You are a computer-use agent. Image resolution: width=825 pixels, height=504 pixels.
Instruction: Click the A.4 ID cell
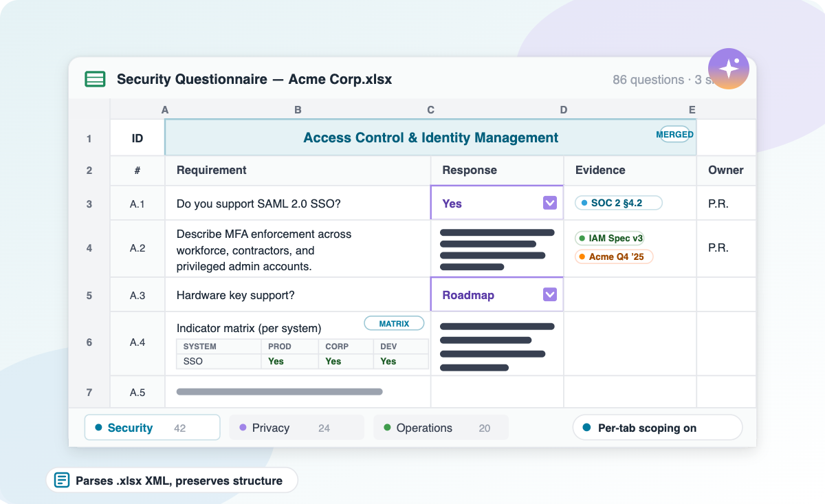(x=137, y=343)
